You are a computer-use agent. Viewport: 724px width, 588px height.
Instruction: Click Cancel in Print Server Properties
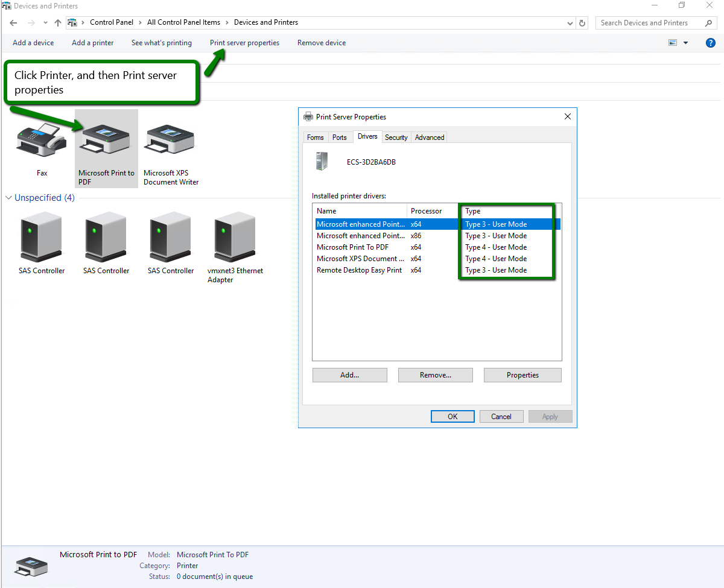(501, 416)
